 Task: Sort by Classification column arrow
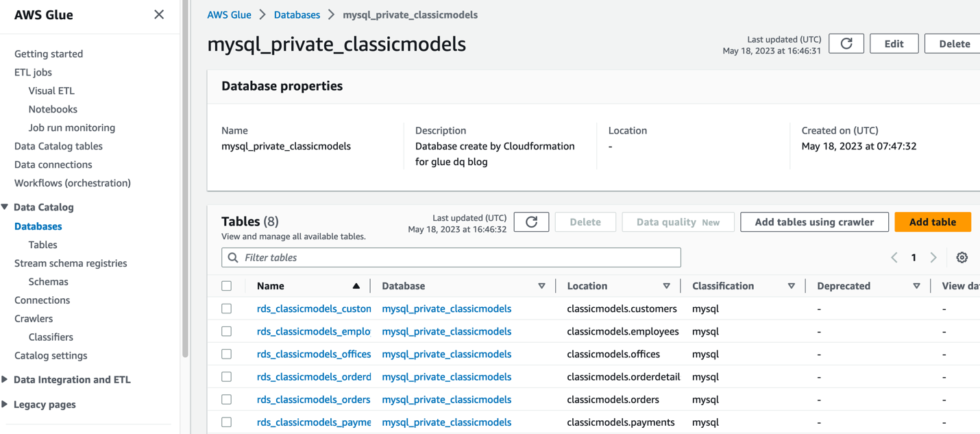pos(791,286)
